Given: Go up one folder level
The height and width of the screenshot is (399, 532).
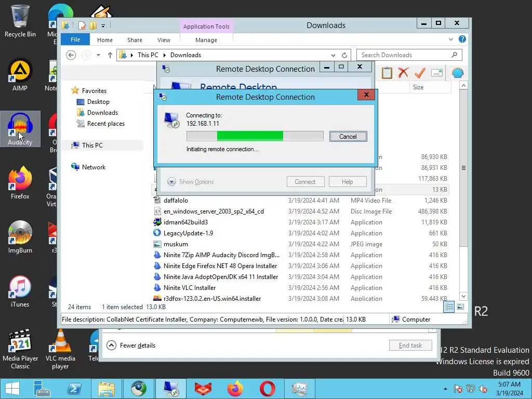Looking at the screenshot, I should pyautogui.click(x=110, y=55).
